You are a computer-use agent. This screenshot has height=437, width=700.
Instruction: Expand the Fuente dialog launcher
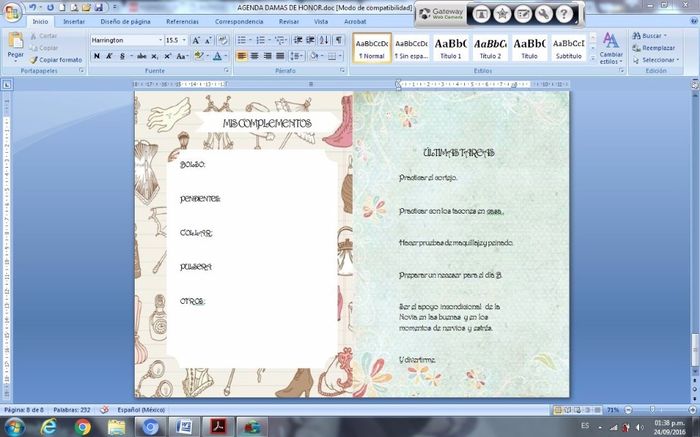(x=226, y=71)
